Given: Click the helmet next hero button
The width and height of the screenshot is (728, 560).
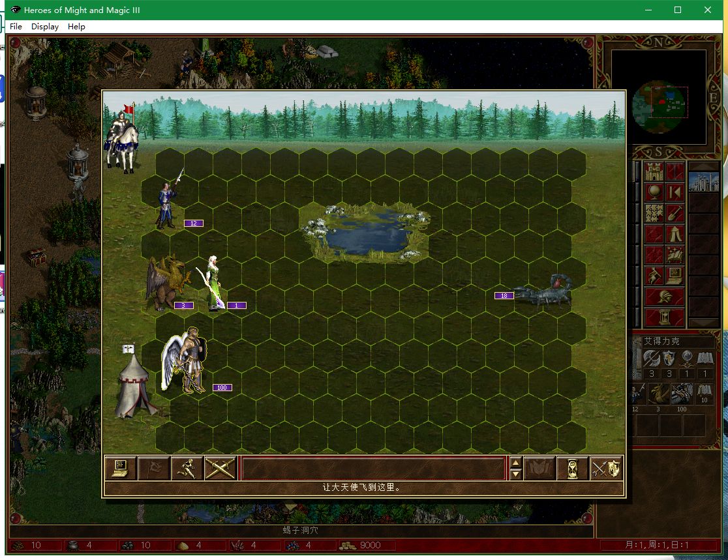Looking at the screenshot, I should (665, 297).
